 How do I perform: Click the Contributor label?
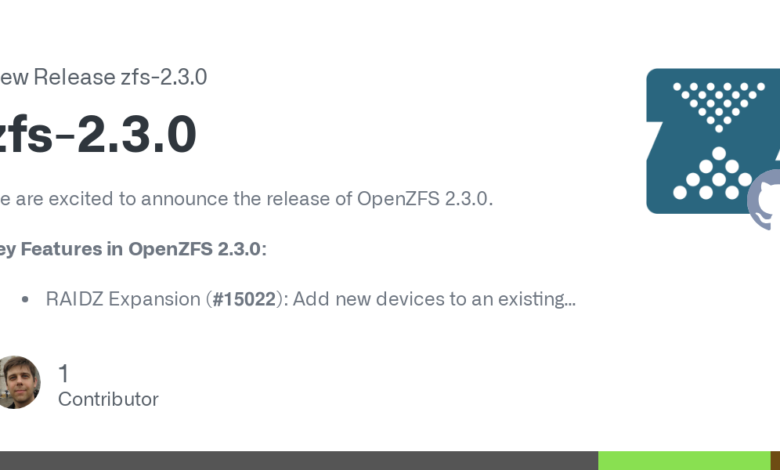click(108, 399)
